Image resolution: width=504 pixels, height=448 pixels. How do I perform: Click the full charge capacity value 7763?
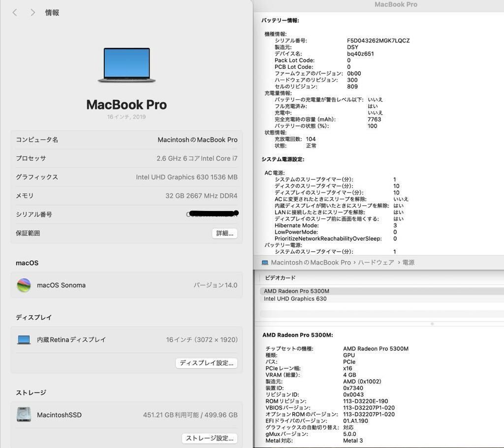pos(374,119)
